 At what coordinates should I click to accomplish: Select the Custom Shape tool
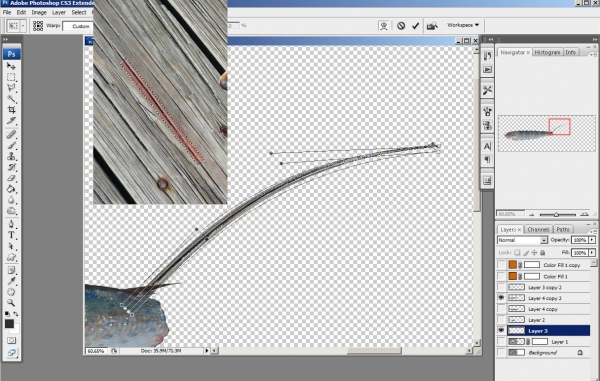click(11, 257)
